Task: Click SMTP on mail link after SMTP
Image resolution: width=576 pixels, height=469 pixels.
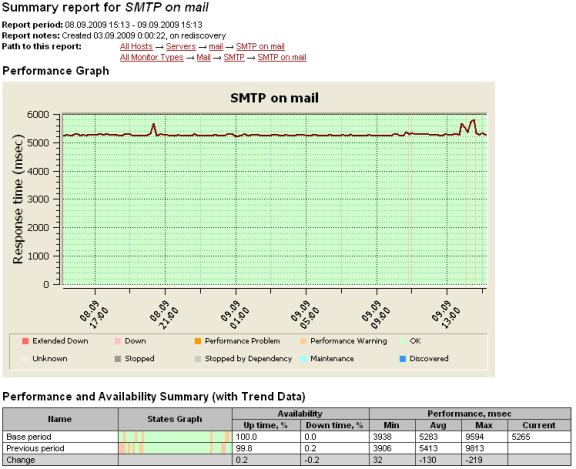Action: pos(282,57)
